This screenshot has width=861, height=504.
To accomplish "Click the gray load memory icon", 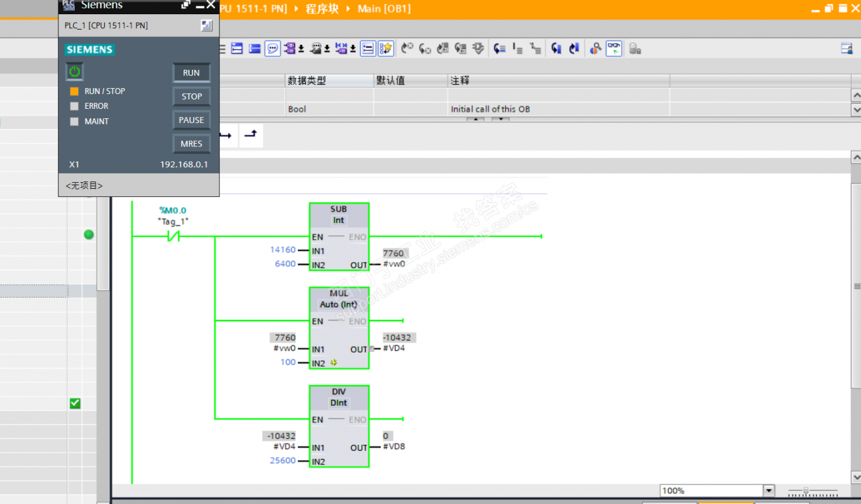I will pos(634,48).
